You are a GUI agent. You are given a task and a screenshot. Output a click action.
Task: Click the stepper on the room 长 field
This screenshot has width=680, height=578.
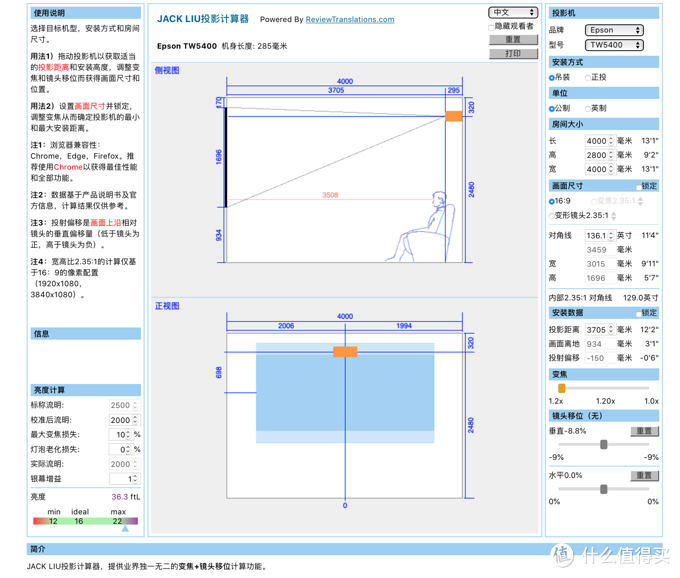click(611, 141)
